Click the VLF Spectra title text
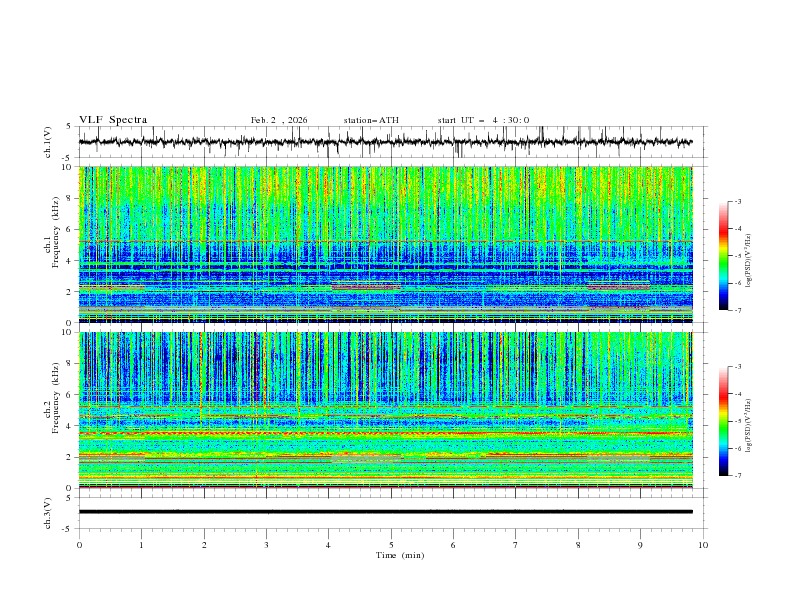This screenshot has height=612, width=792. [113, 120]
